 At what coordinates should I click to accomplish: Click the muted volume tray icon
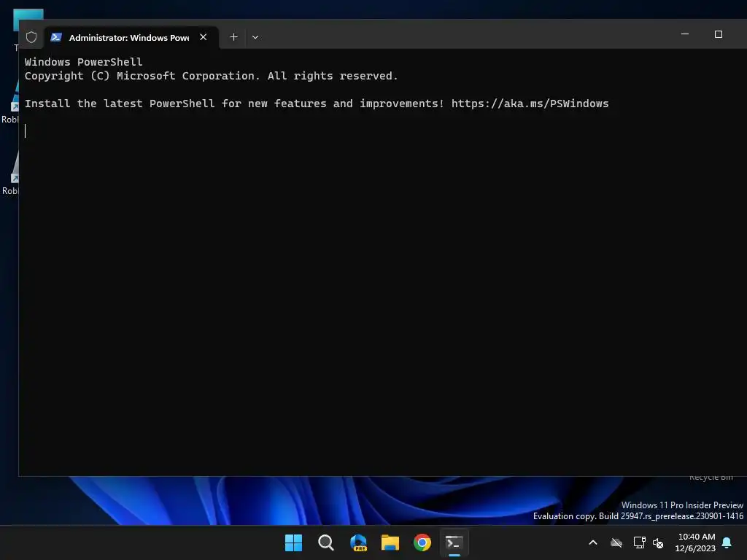click(658, 542)
